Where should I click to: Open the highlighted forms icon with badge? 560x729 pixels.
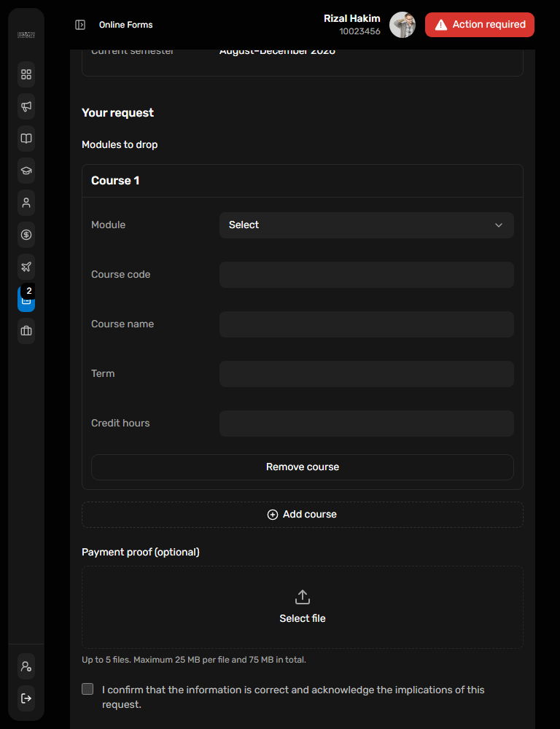click(26, 299)
